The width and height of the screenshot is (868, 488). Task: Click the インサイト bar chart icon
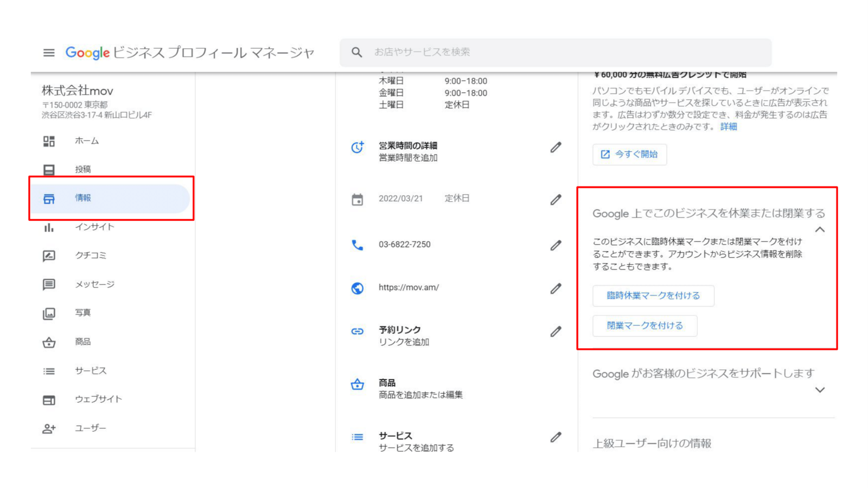pyautogui.click(x=49, y=227)
